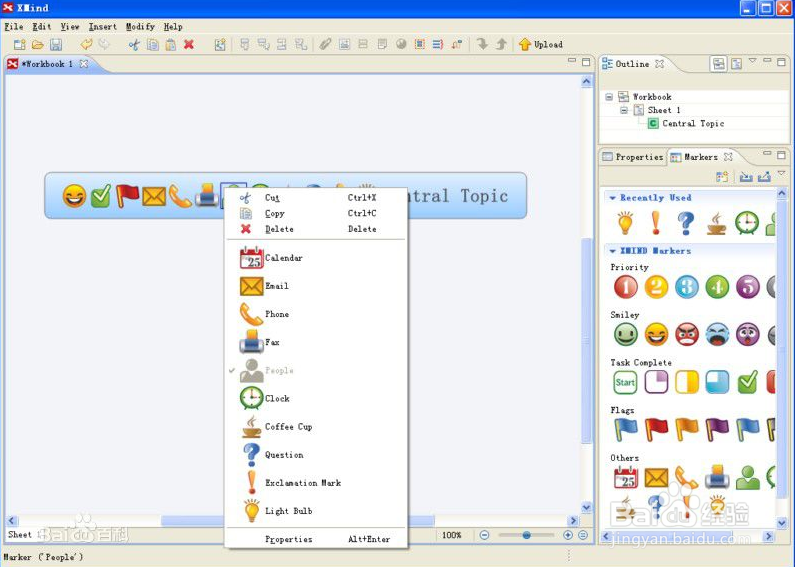The height and width of the screenshot is (567, 795).
Task: Select the Priority 5 marker
Action: tap(747, 287)
